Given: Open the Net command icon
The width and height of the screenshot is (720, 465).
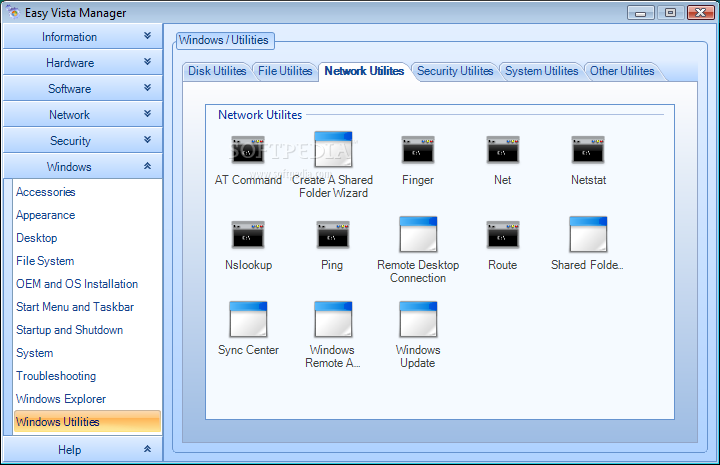Looking at the screenshot, I should (503, 150).
